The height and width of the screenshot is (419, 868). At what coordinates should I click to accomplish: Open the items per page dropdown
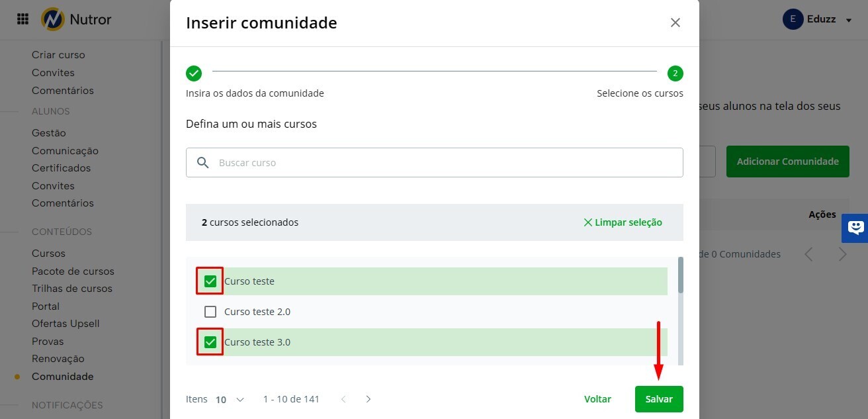[230, 399]
